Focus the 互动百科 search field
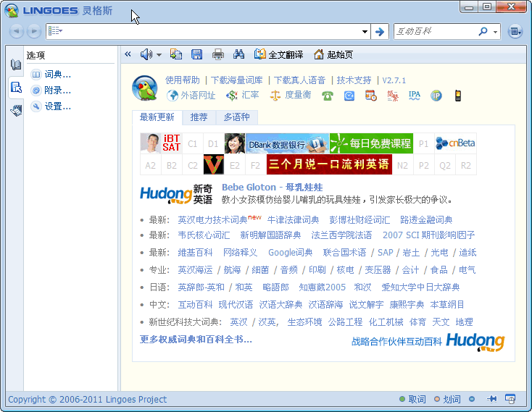Image resolution: width=532 pixels, height=412 pixels. (435, 32)
